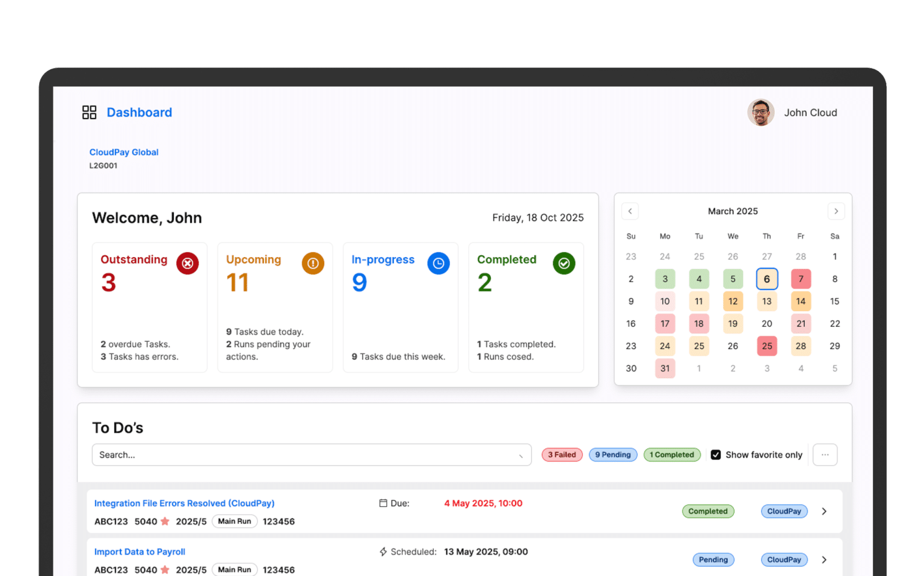Viewport: 924px width, 576px height.
Task: Open the CloudPay Global link
Action: point(124,152)
